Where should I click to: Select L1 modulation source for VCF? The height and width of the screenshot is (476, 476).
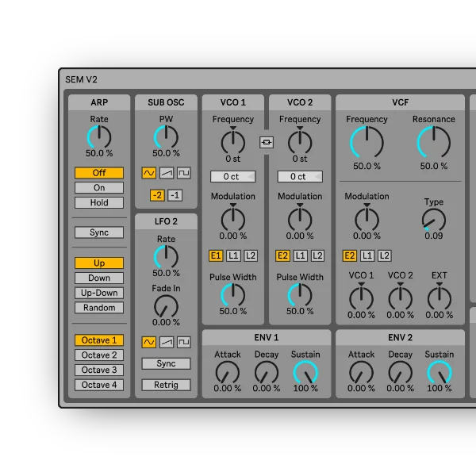click(x=367, y=255)
